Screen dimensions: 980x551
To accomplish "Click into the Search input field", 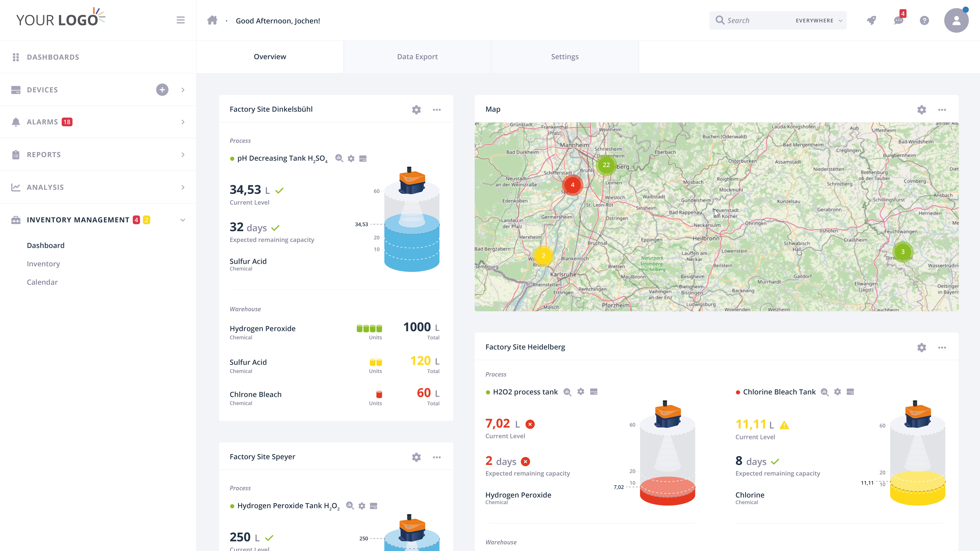I will (757, 21).
